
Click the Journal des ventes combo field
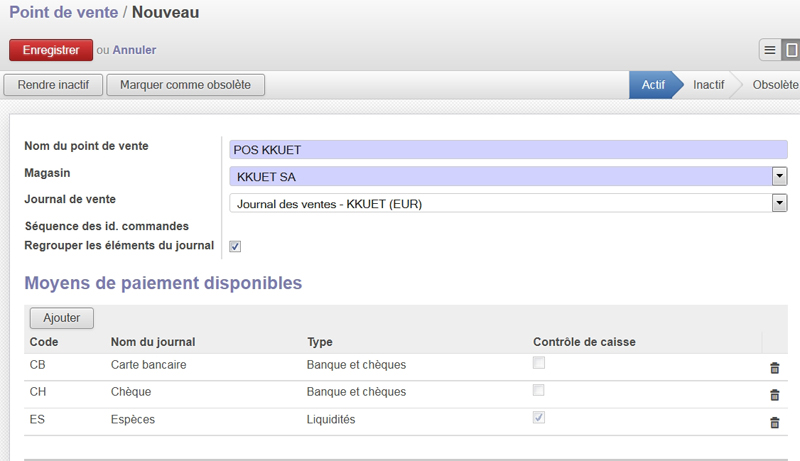coord(501,203)
